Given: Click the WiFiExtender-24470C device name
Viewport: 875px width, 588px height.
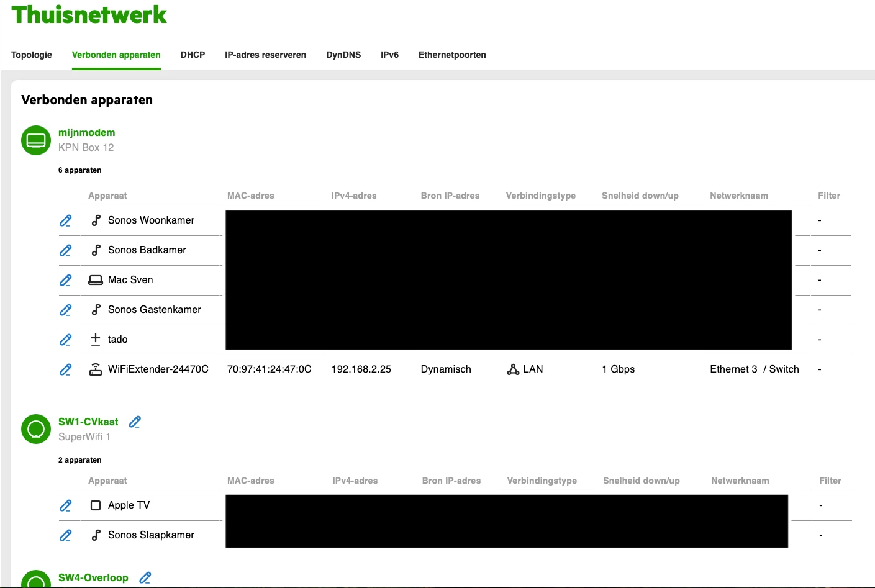Looking at the screenshot, I should 158,369.
